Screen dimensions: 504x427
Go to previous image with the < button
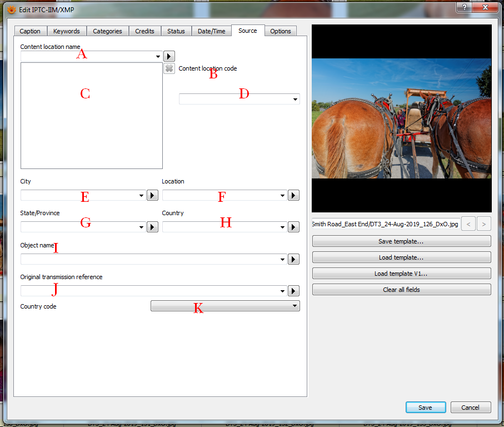tap(468, 224)
